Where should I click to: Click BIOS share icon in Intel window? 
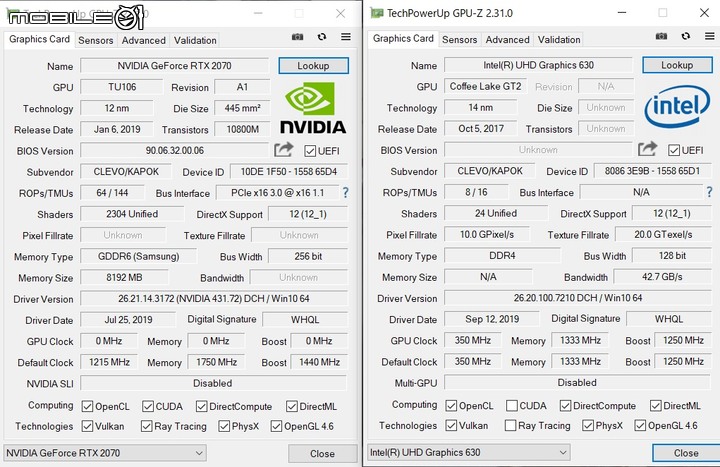(x=647, y=149)
